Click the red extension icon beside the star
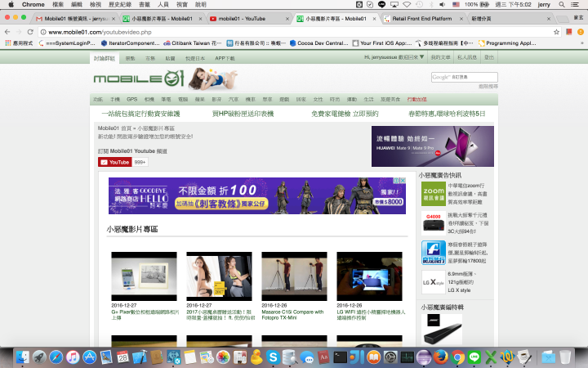588x368 pixels. point(569,32)
